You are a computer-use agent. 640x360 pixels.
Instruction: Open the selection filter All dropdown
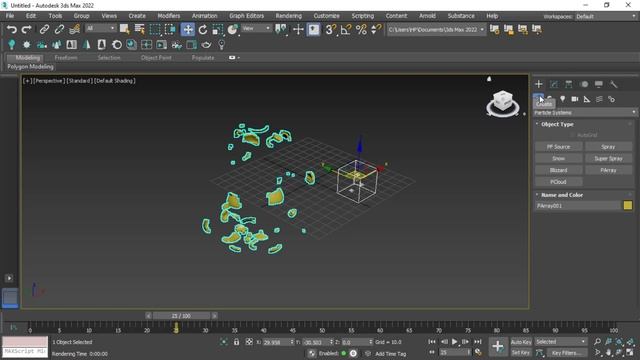pos(100,28)
